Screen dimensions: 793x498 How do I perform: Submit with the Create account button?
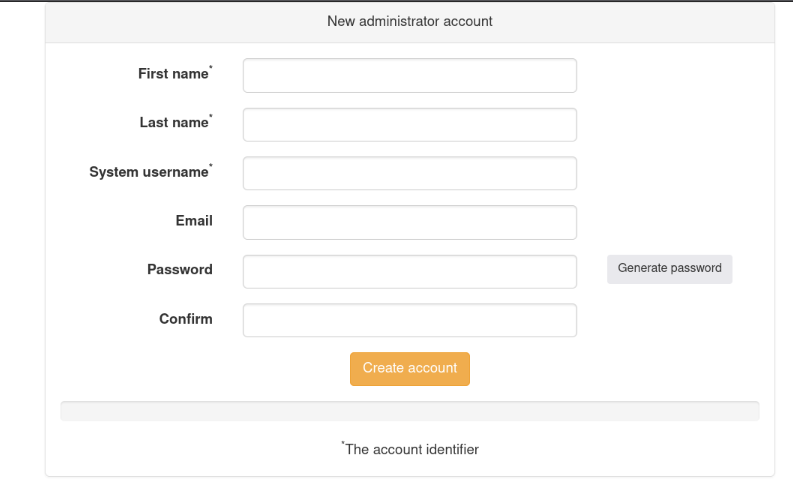point(409,368)
